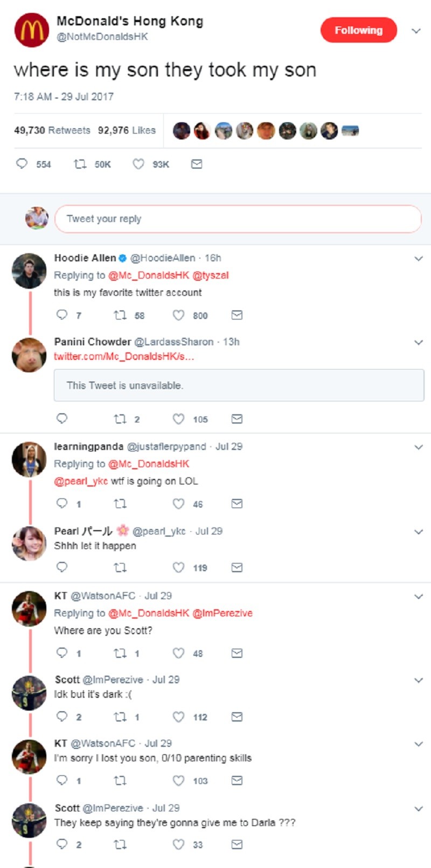Like Hoodie Allen's reply with 800 likes
The image size is (431, 868).
coord(178,315)
